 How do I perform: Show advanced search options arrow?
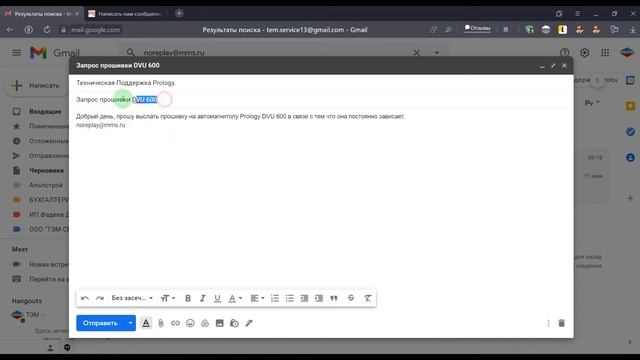coord(437,53)
